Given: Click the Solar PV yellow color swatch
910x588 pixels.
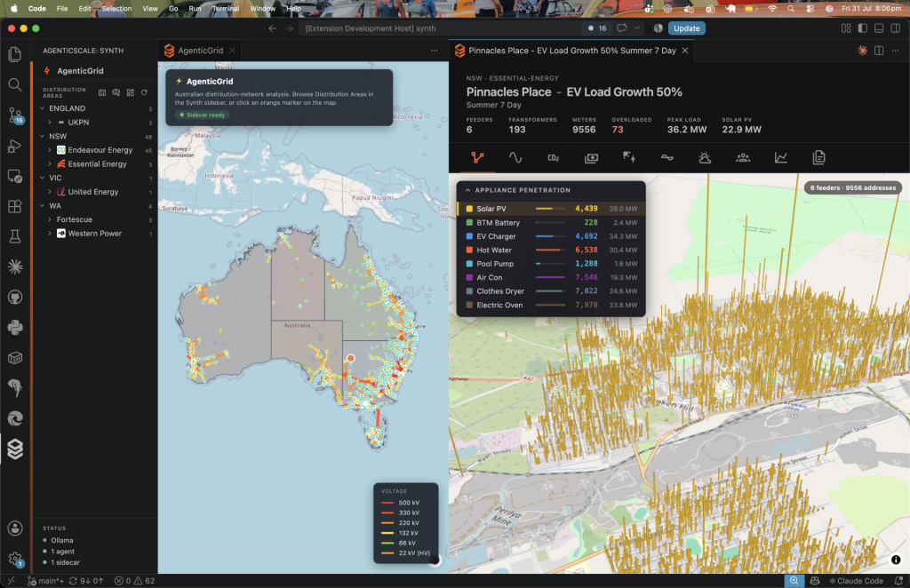Looking at the screenshot, I should tap(469, 209).
